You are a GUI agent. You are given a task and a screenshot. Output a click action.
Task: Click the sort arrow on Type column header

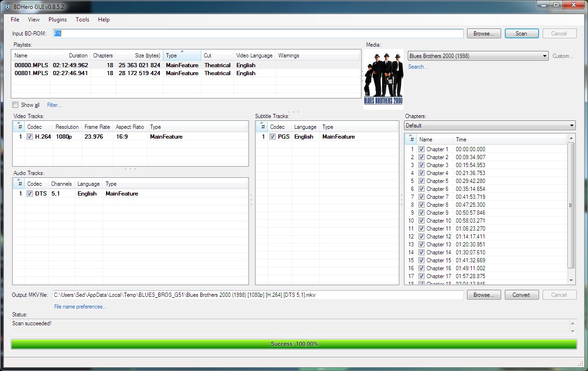(182, 51)
